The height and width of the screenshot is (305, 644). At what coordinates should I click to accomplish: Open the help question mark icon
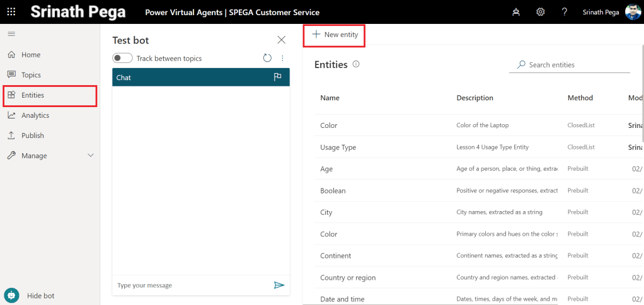point(565,12)
